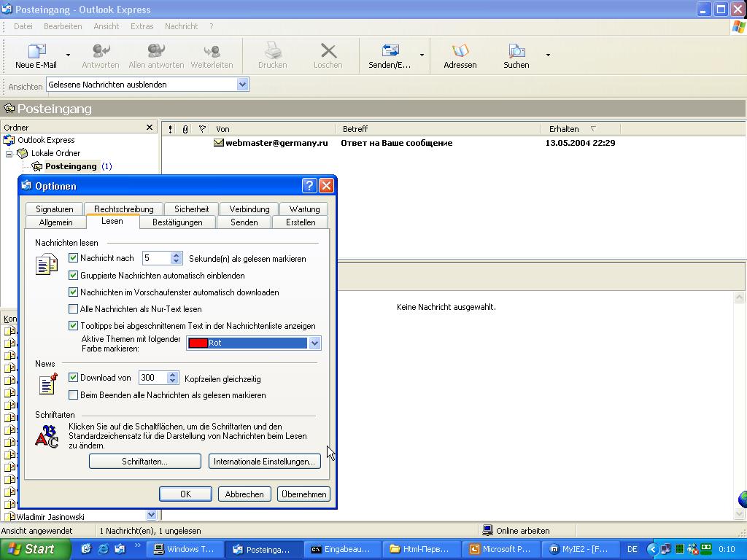Click the Schriftarten... button
This screenshot has height=560, width=747.
pos(145,462)
